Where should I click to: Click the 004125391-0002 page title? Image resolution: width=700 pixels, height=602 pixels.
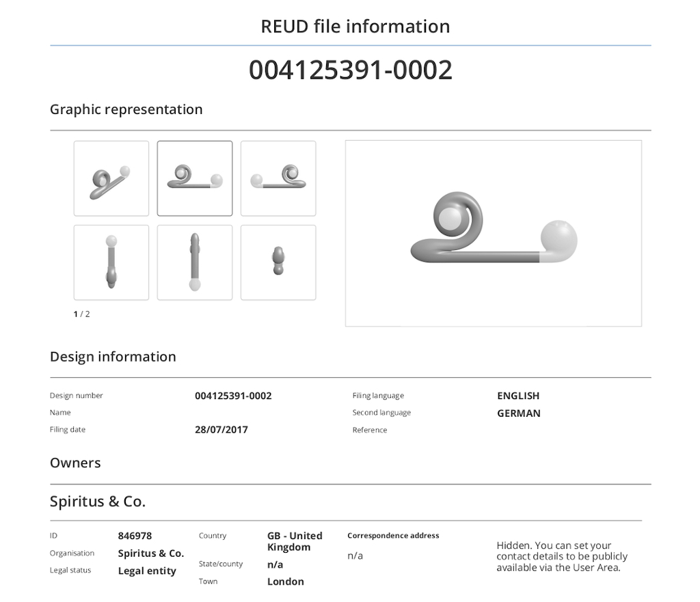pos(350,70)
